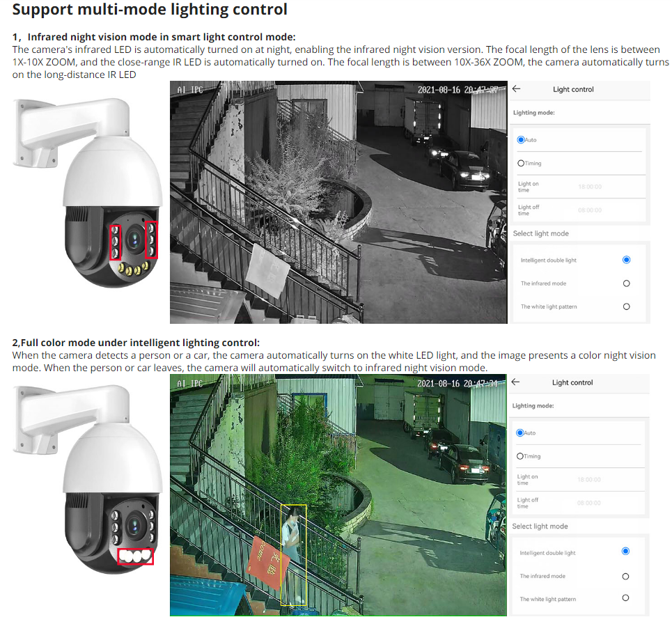Viewport: 672px width, 624px height.
Task: Select 'The infrared mode' in the top panel
Action: (x=626, y=283)
